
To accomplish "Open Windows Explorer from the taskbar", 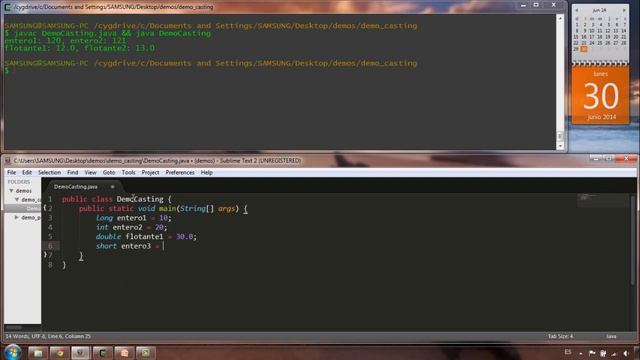I will click(x=38, y=353).
